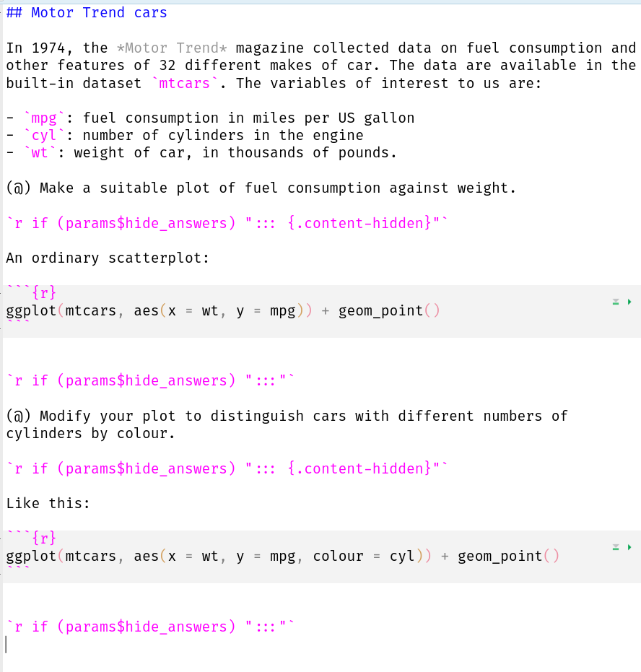Click the second chunk's ```{r} header
641x672 pixels.
[x=32, y=538]
